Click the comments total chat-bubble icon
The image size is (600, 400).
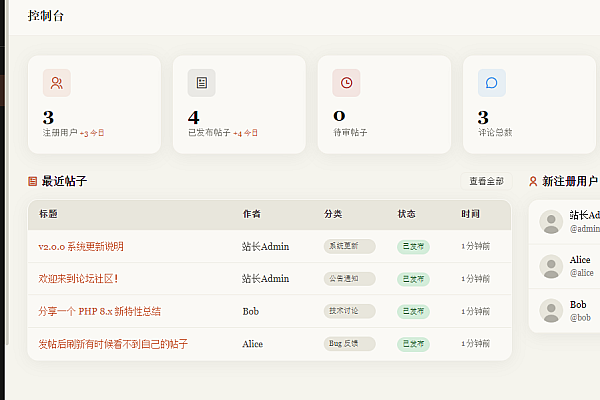(x=492, y=83)
